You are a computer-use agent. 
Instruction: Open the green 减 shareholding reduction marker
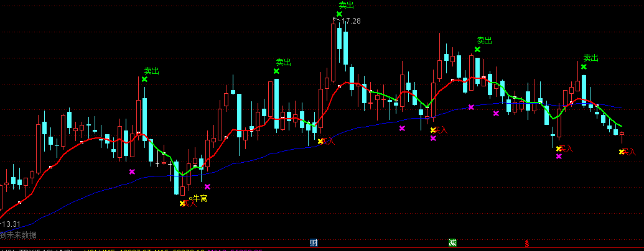pyautogui.click(x=452, y=243)
